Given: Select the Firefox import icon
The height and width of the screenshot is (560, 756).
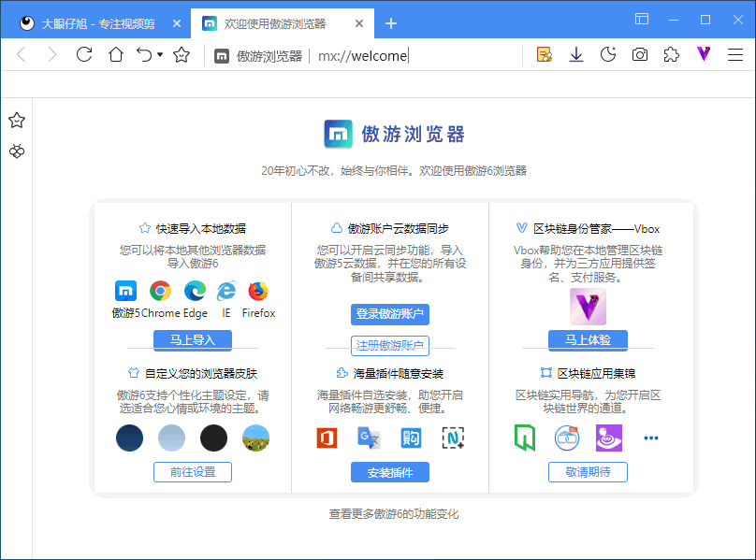Looking at the screenshot, I should (258, 291).
